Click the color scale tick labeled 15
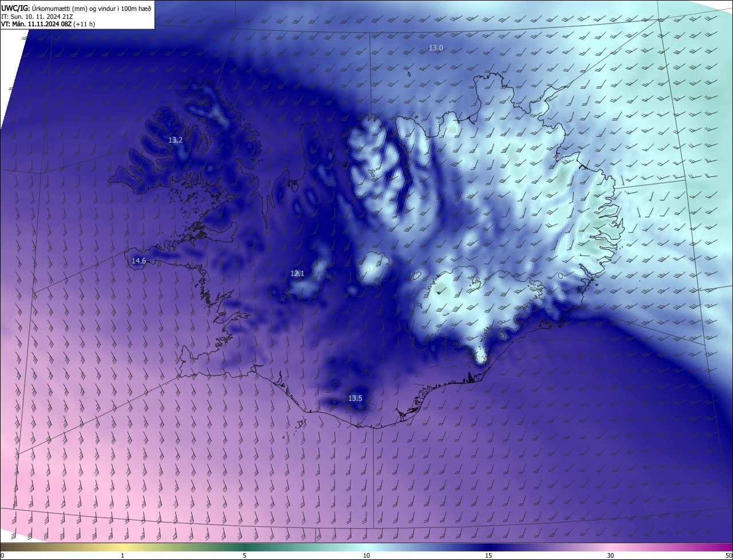733x560 pixels. (488, 555)
